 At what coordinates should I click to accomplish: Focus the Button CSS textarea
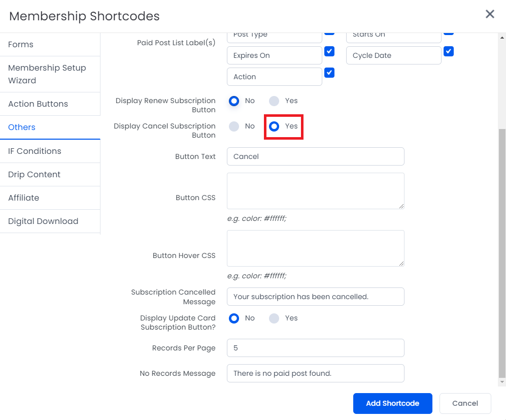coord(315,191)
